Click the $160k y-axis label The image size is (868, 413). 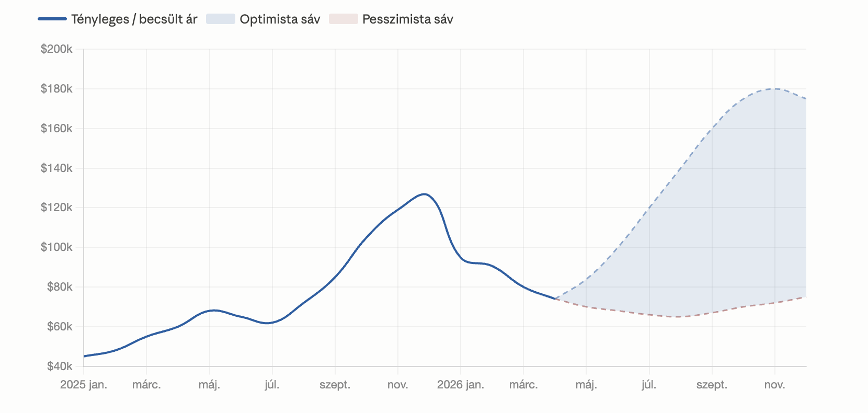coord(56,129)
